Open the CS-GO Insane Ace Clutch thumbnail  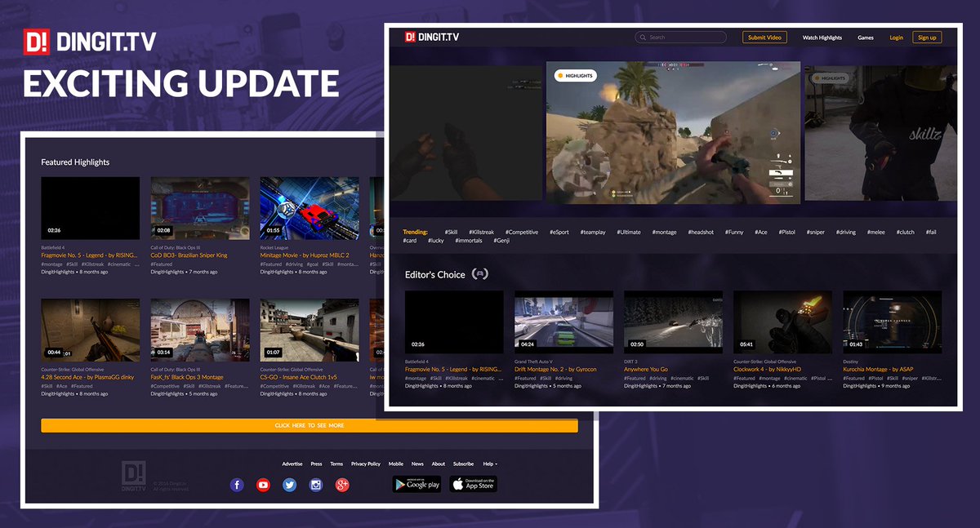pos(310,331)
